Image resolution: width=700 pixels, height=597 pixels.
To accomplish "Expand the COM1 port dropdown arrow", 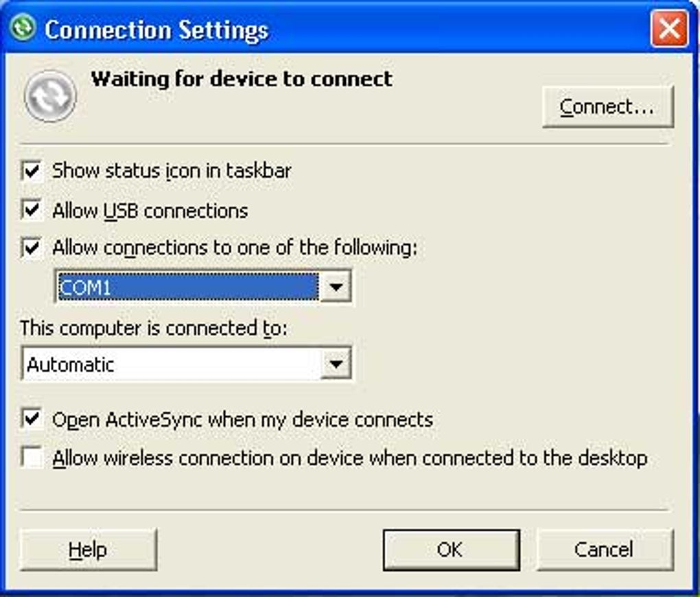I will [336, 287].
